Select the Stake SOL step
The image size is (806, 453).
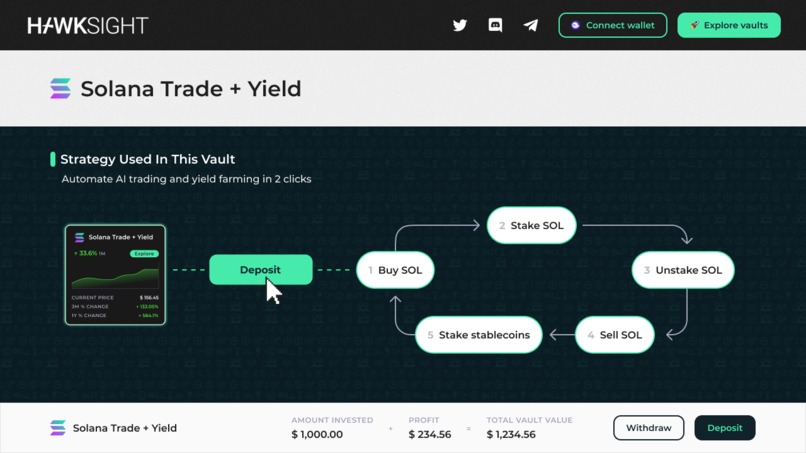tap(532, 225)
